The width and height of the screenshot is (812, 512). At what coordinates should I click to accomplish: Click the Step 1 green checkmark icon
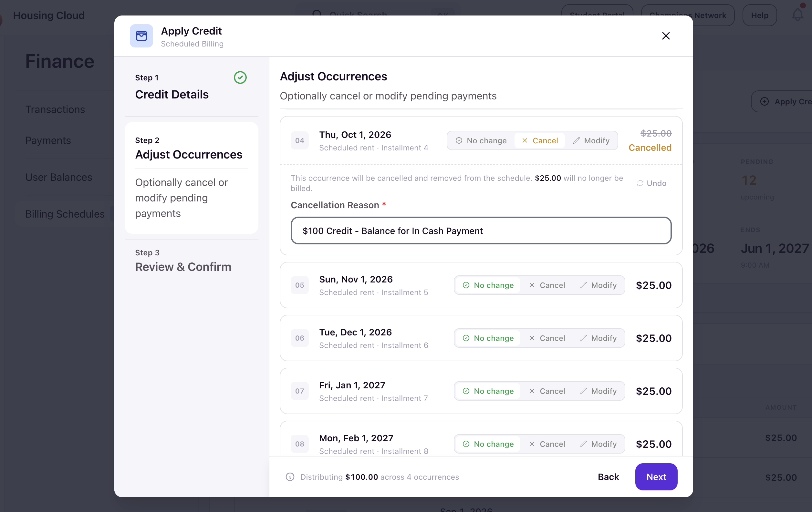coord(240,77)
